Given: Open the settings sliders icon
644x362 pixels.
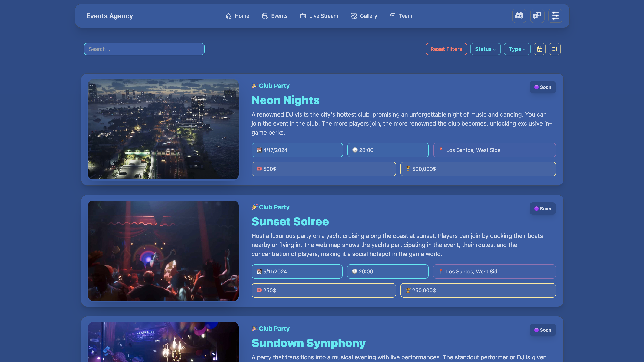Looking at the screenshot, I should pos(555,16).
